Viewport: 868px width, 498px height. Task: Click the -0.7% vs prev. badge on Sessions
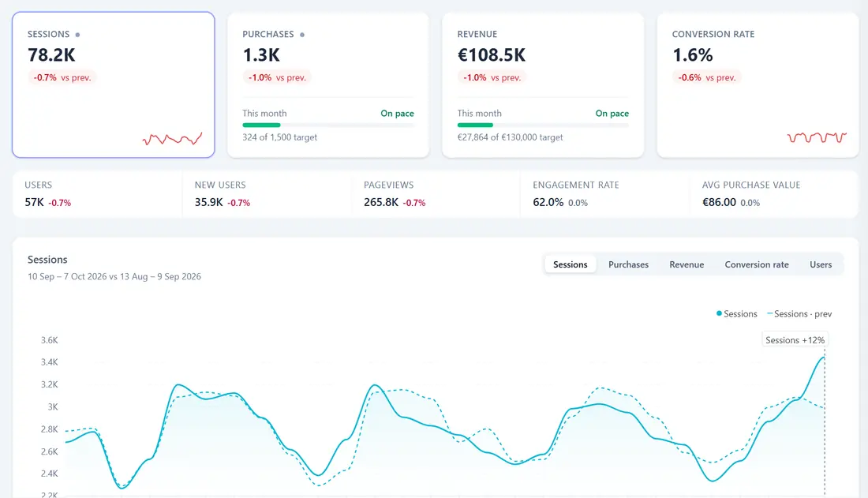click(62, 77)
